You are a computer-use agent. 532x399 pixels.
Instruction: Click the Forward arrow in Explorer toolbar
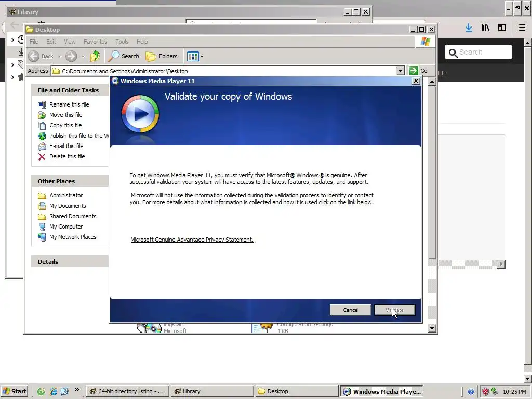[71, 56]
